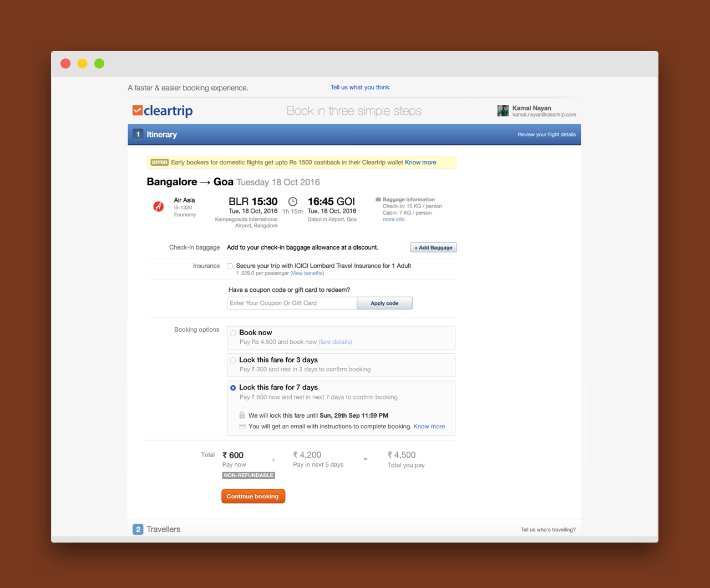
Task: Click the 16:45 GOI arrival time
Action: coord(331,202)
